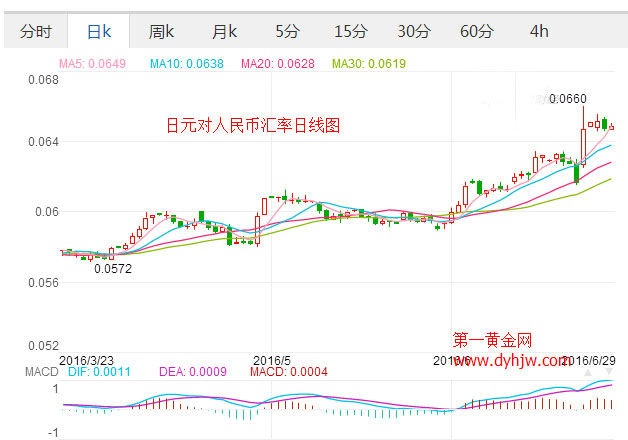
Task: Click the DIF: 0.0011 indicator value
Action: (x=99, y=372)
